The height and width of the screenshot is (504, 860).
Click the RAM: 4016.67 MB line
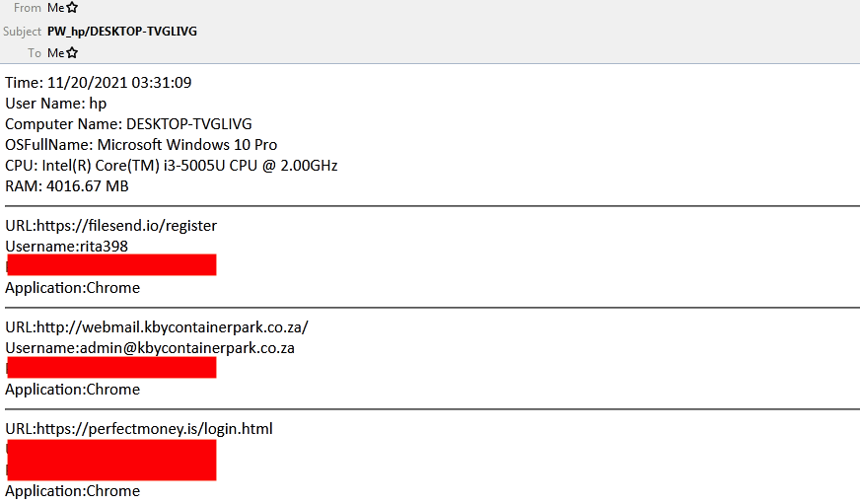67,185
